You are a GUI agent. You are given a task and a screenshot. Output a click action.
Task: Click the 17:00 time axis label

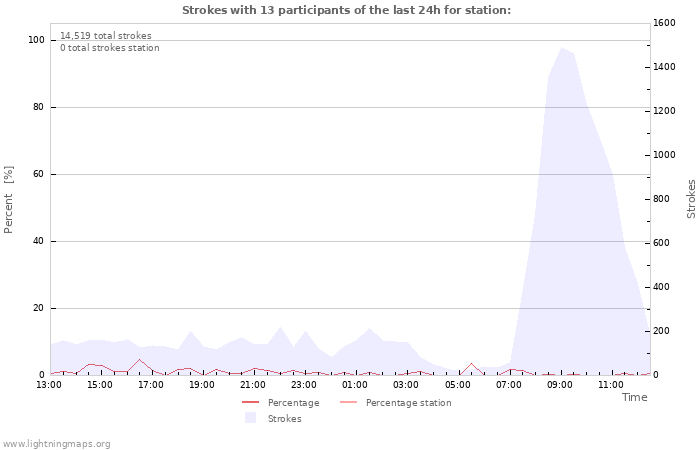coord(150,385)
